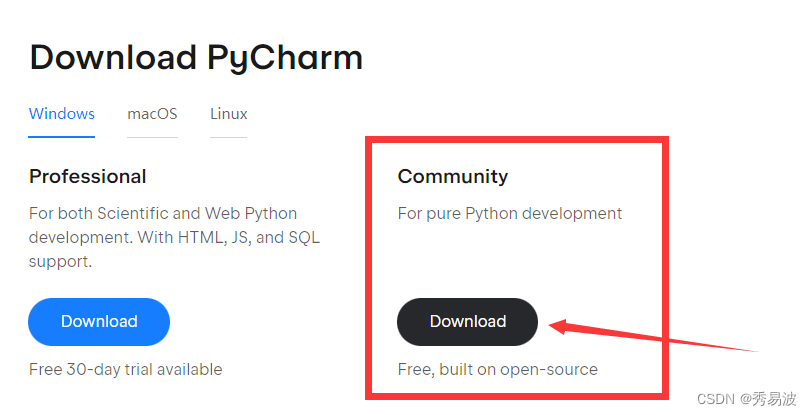812x415 pixels.
Task: Click the blue underline beneath Windows tab
Action: (x=62, y=136)
